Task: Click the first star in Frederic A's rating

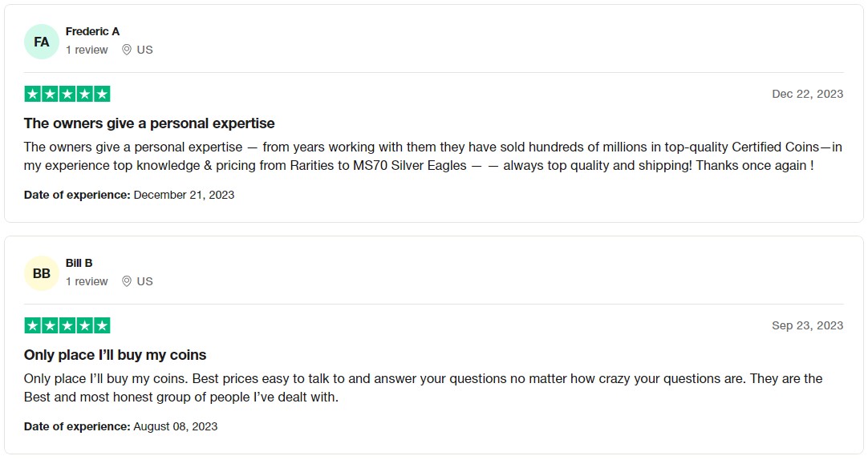Action: point(33,94)
